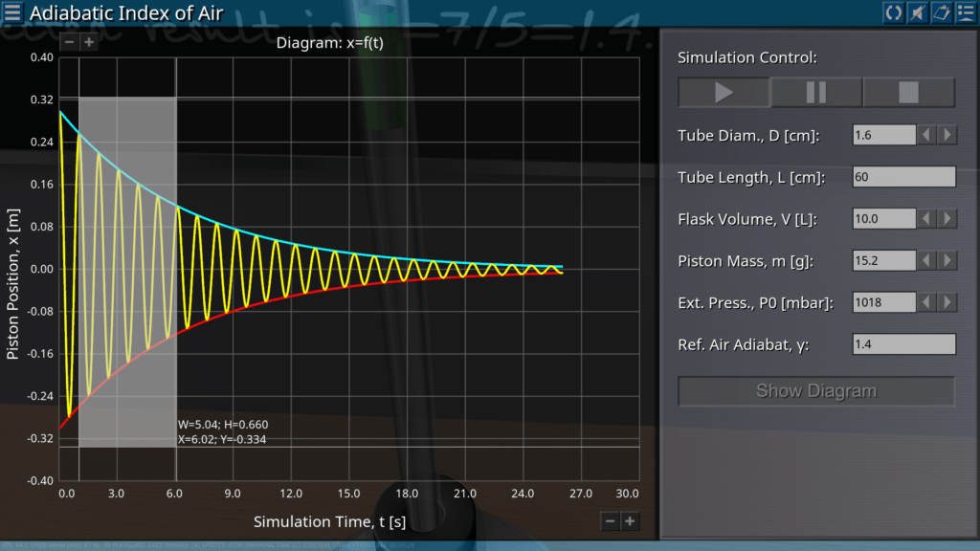The width and height of the screenshot is (980, 551).
Task: Click the reset/refresh simulation icon
Action: pos(893,12)
